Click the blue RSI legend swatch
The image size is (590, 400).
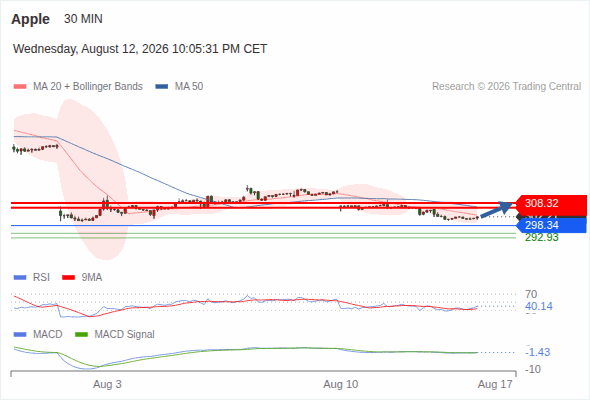[x=20, y=278]
